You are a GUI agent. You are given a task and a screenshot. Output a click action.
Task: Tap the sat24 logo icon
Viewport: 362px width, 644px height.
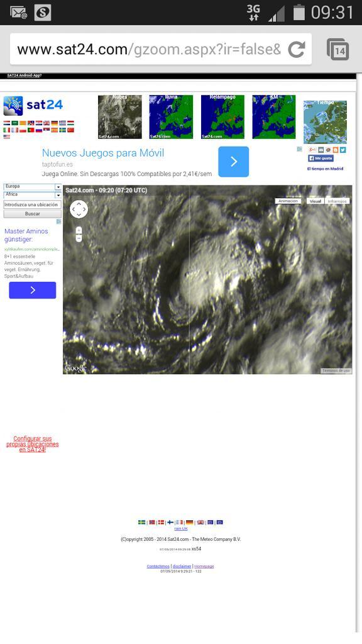click(13, 106)
